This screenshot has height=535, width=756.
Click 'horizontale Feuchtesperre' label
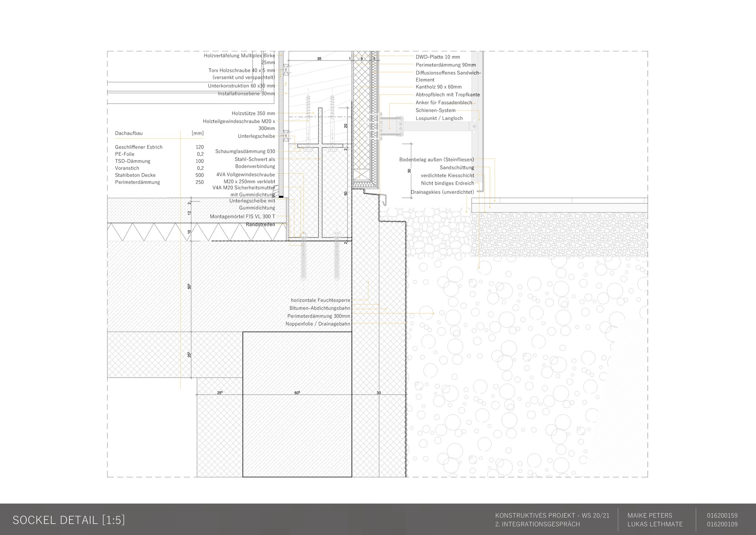pos(320,300)
